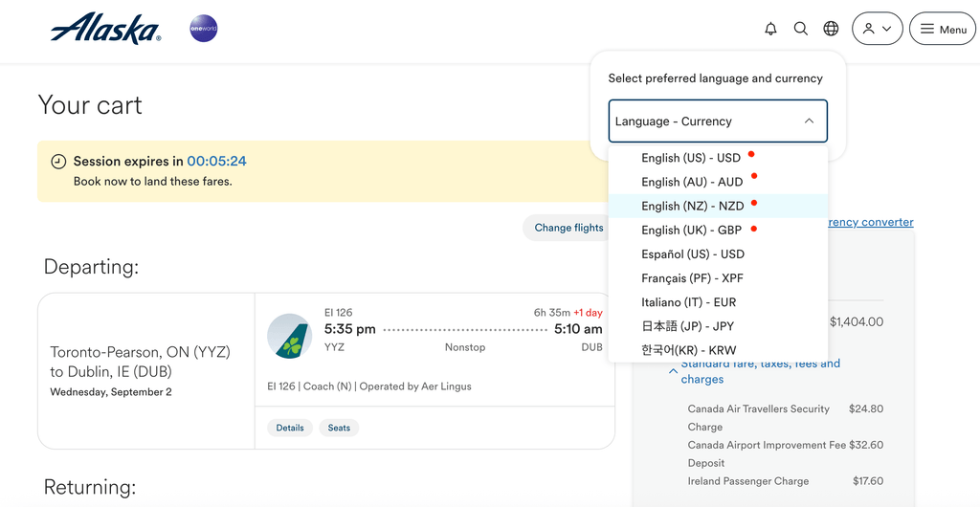Open the Menu hamburger button
Screen dimensions: 980x507
pyautogui.click(x=943, y=29)
